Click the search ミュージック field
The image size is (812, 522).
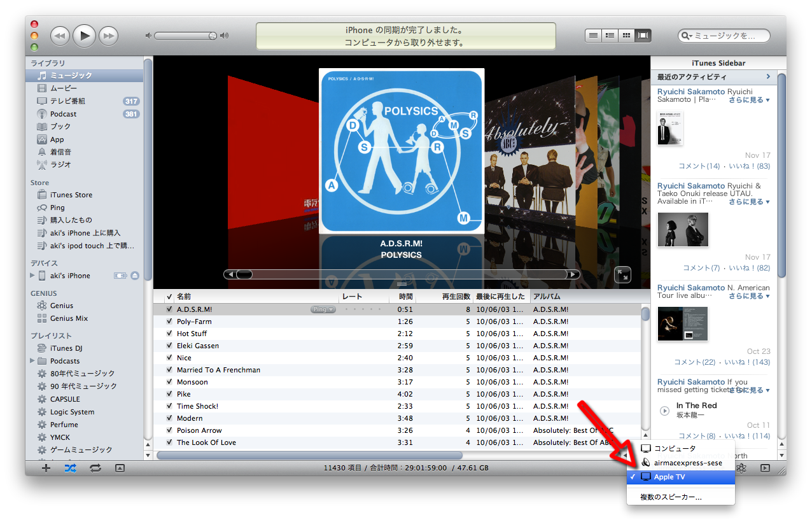[x=724, y=36]
